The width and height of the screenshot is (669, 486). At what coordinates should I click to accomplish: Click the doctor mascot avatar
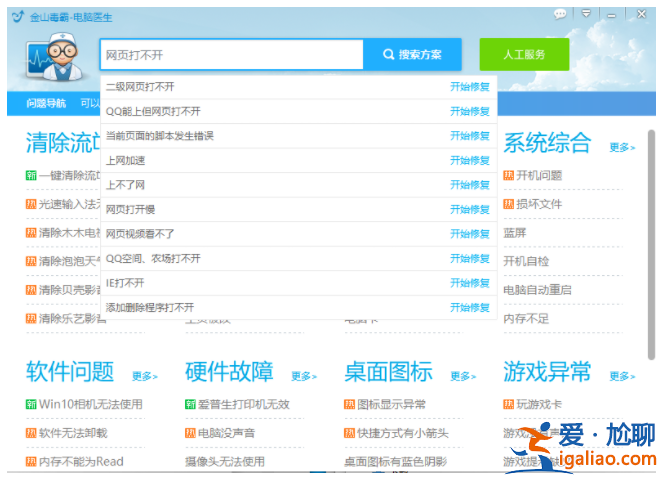[x=55, y=58]
